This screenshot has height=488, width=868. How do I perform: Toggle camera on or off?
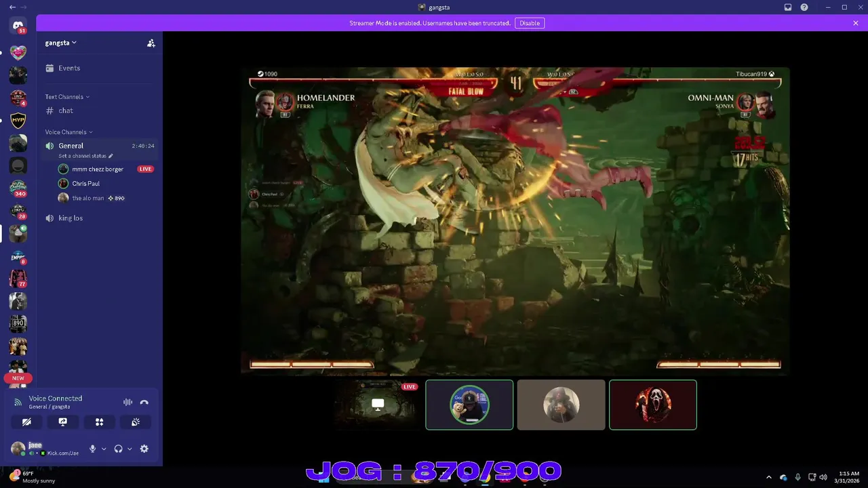tap(26, 422)
